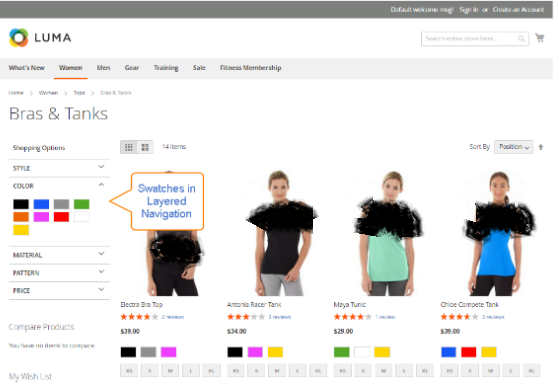Open the shopping cart icon
The width and height of the screenshot is (559, 385).
tap(540, 37)
